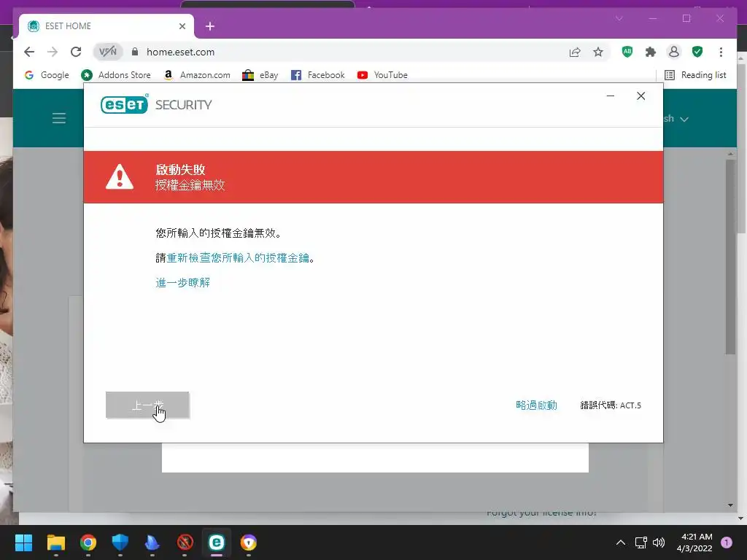Image resolution: width=747 pixels, height=560 pixels.
Task: Select the ESET HOME tab
Action: click(x=106, y=26)
